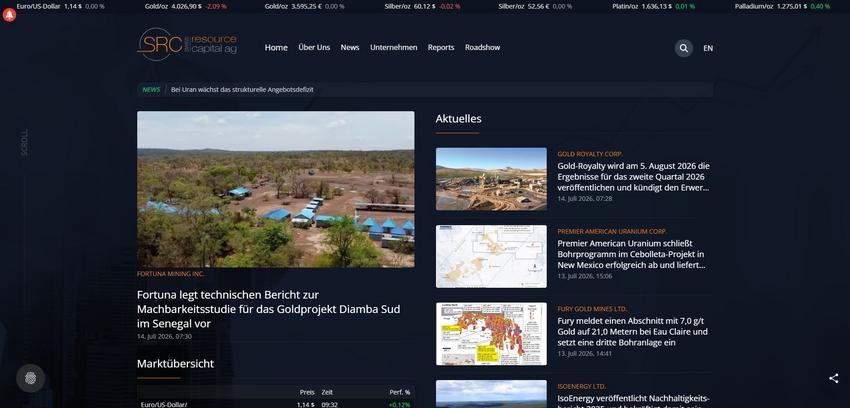Open the search magnifier icon

[684, 48]
